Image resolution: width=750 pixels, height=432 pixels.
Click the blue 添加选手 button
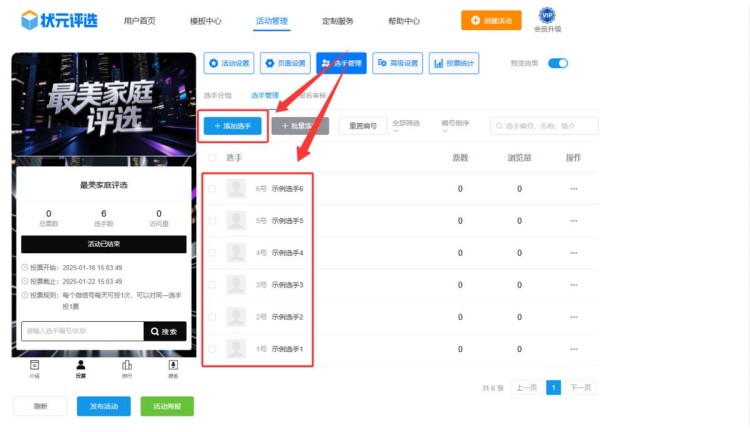233,126
